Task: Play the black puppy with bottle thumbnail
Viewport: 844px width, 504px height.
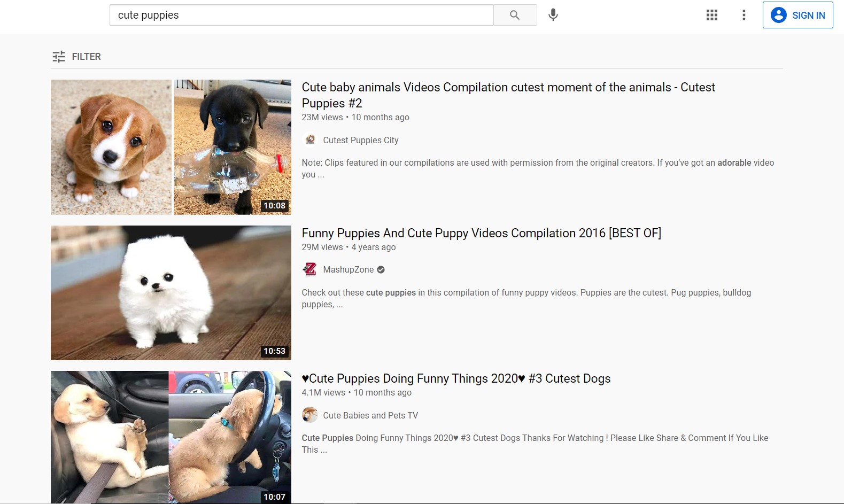Action: click(x=232, y=147)
